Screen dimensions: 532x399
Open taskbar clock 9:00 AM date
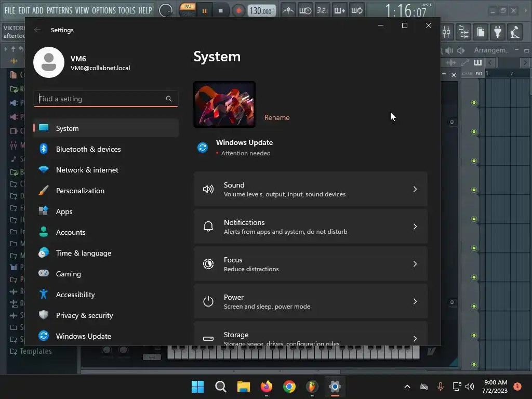[x=495, y=387]
